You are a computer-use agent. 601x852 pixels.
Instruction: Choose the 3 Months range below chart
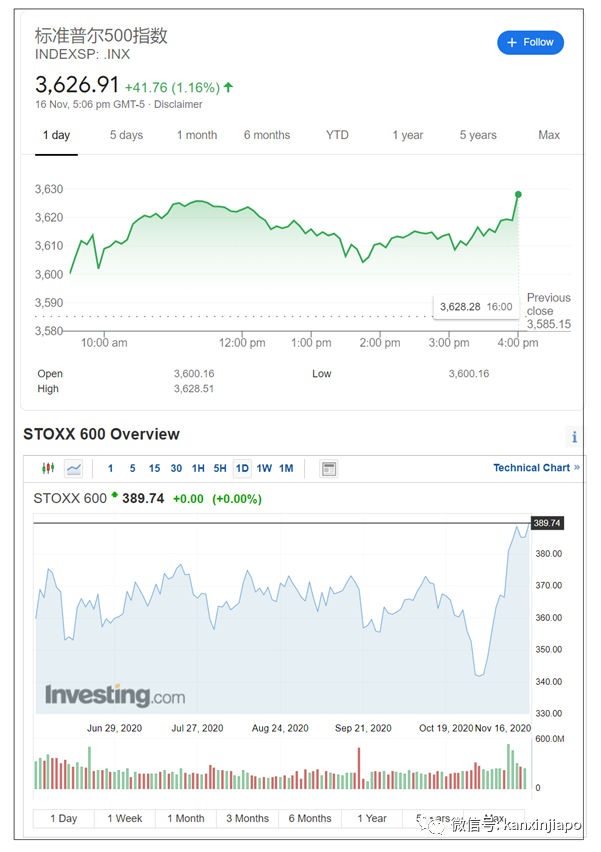[x=247, y=818]
